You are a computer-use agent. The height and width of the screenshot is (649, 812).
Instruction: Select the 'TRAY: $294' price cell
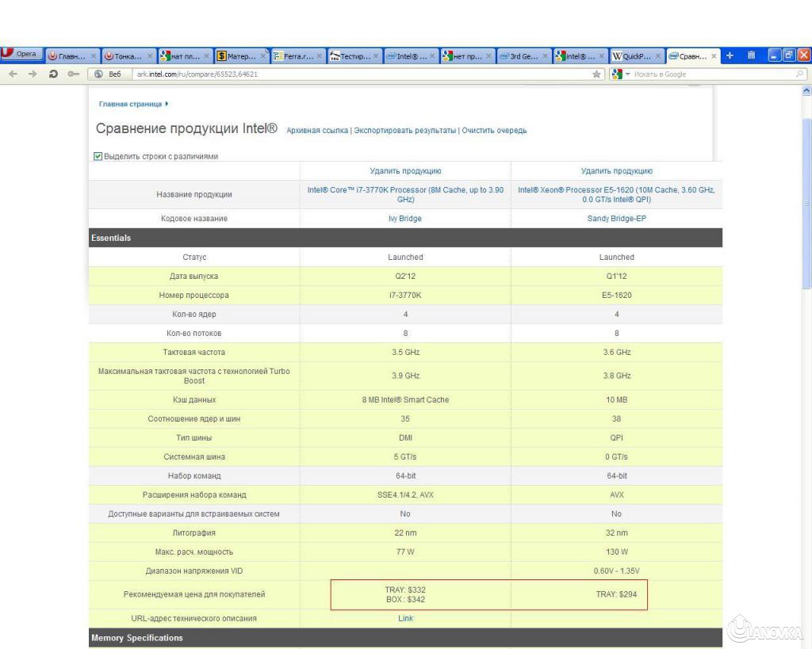[x=617, y=594]
